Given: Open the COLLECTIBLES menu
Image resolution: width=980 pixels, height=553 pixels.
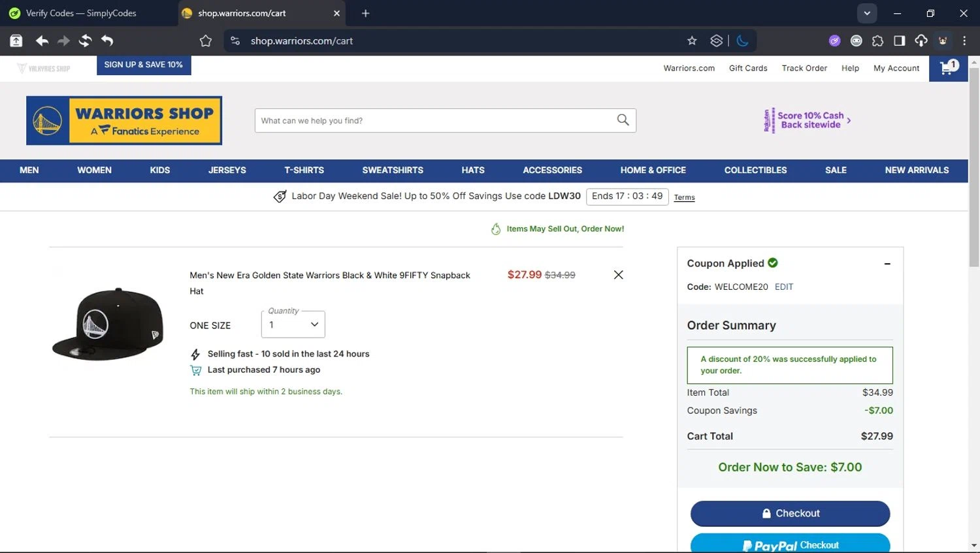Looking at the screenshot, I should (756, 170).
